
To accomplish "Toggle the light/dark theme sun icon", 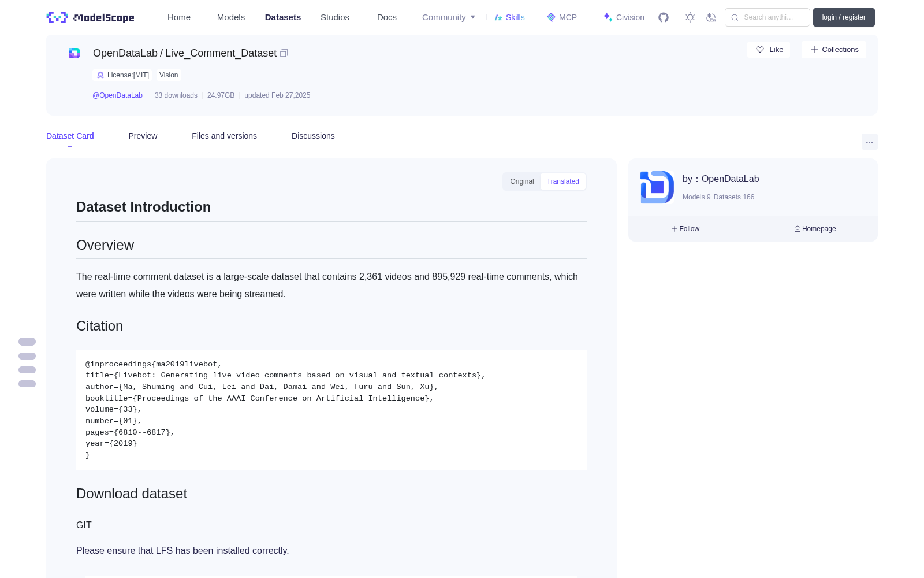I will [690, 17].
